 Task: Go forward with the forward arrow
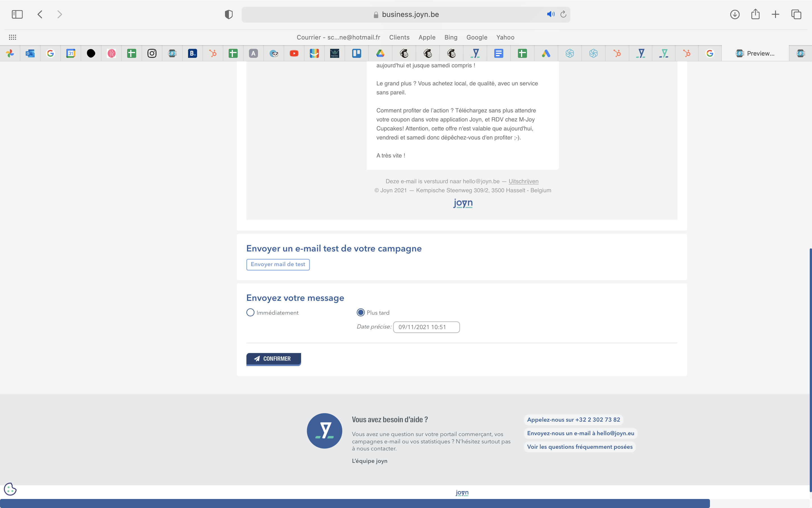60,14
